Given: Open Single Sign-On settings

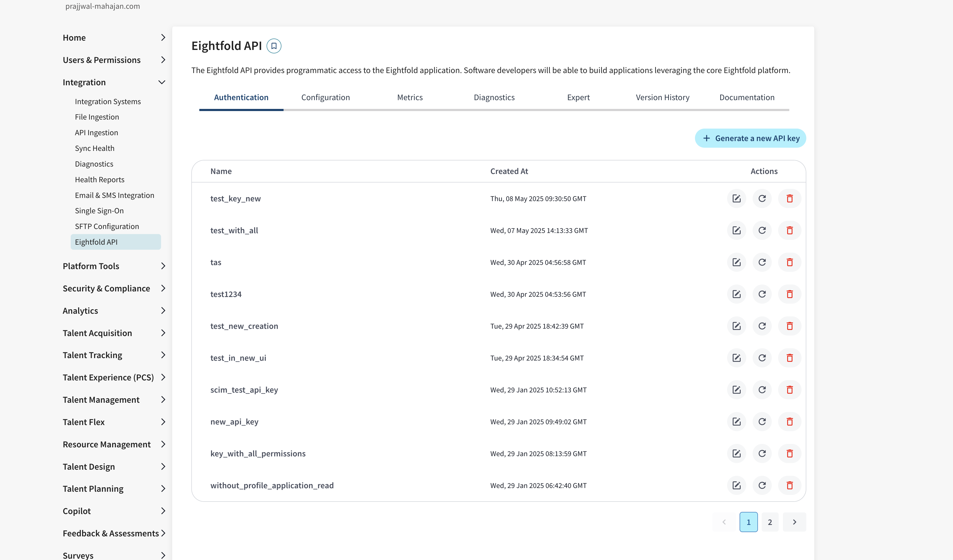Looking at the screenshot, I should (99, 211).
